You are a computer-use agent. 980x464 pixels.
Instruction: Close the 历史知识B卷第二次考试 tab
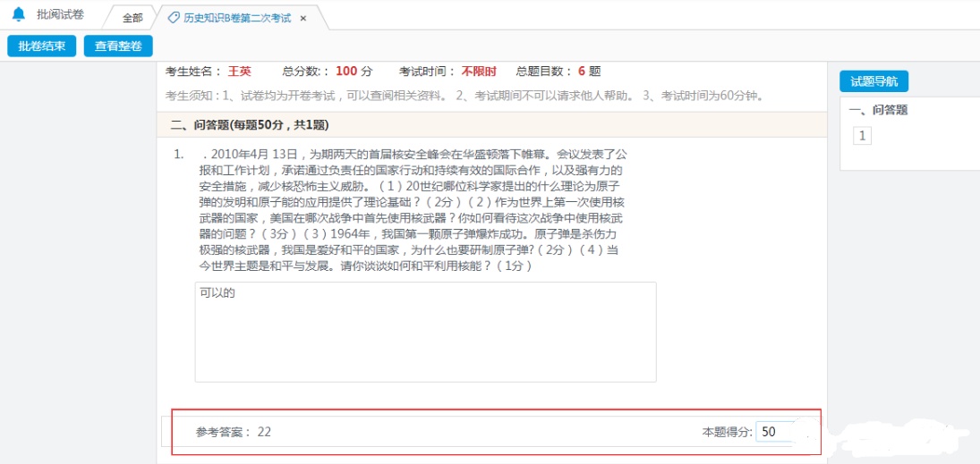303,18
